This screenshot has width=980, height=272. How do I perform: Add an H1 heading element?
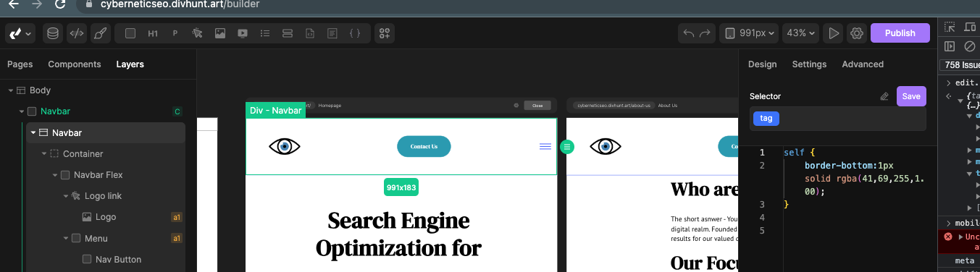tap(153, 33)
